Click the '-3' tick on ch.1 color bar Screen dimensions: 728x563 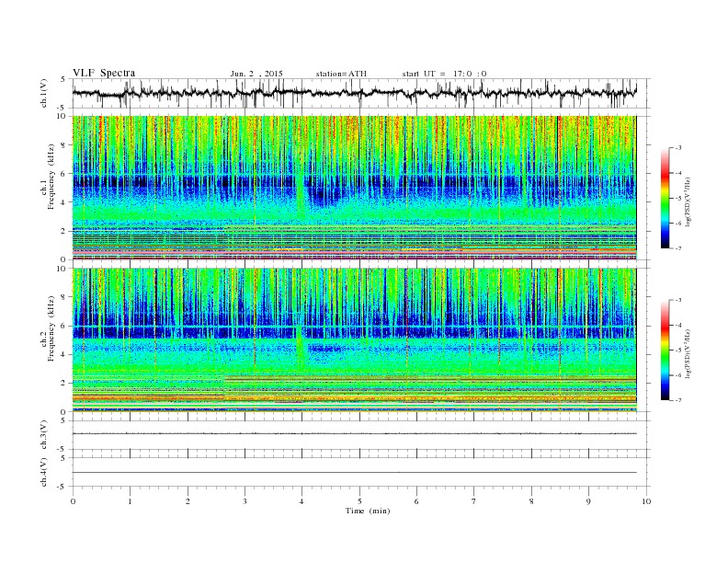pos(678,148)
